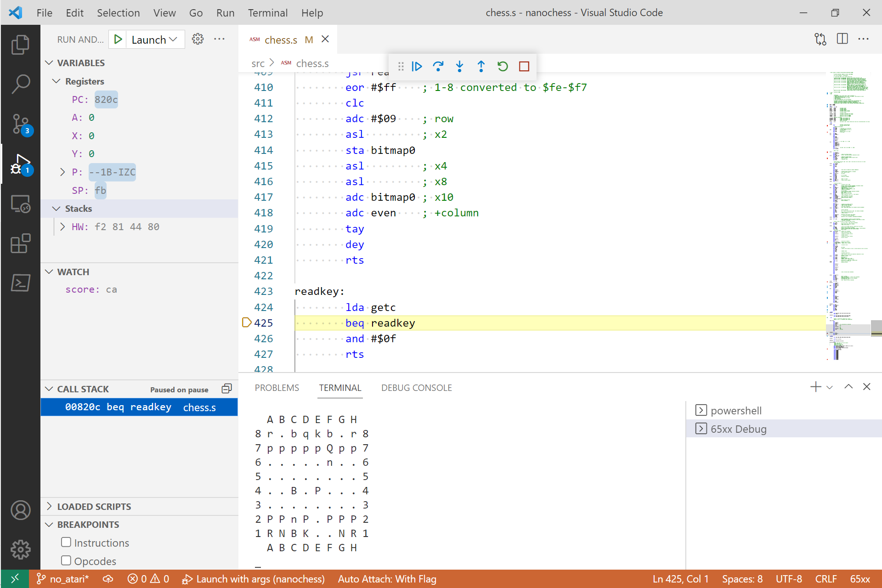This screenshot has height=588, width=882.
Task: Click Continue in debug toolbar
Action: tap(417, 67)
